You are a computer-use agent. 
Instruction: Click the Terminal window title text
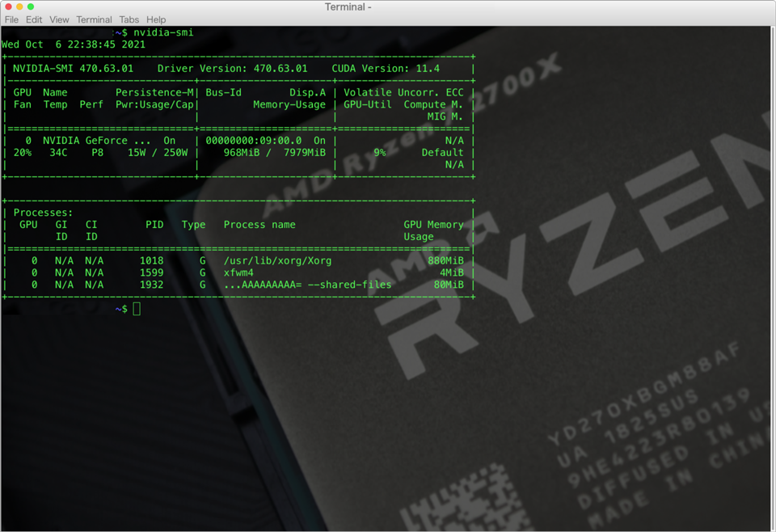pyautogui.click(x=348, y=7)
